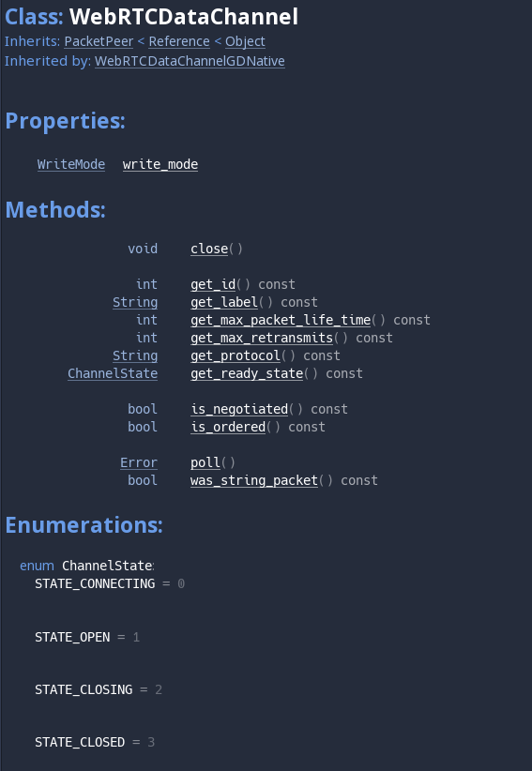532x771 pixels.
Task: Jump to the poll() method
Action: point(205,462)
